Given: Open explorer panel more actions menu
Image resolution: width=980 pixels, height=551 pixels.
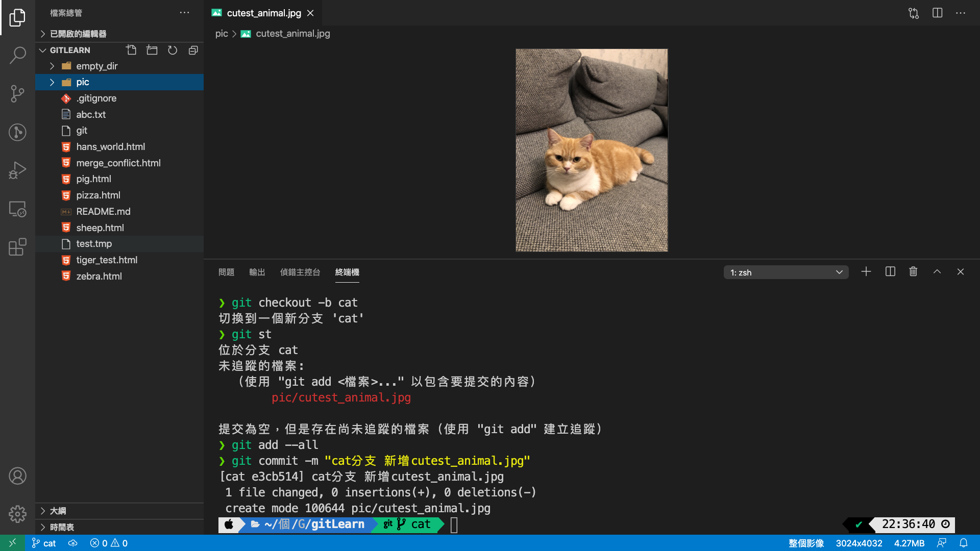Looking at the screenshot, I should click(184, 13).
